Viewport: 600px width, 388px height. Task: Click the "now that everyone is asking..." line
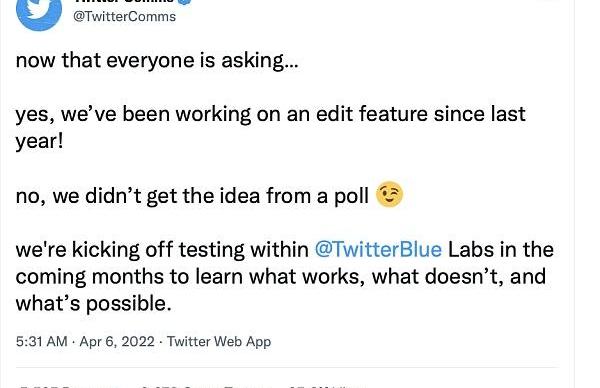[157, 61]
